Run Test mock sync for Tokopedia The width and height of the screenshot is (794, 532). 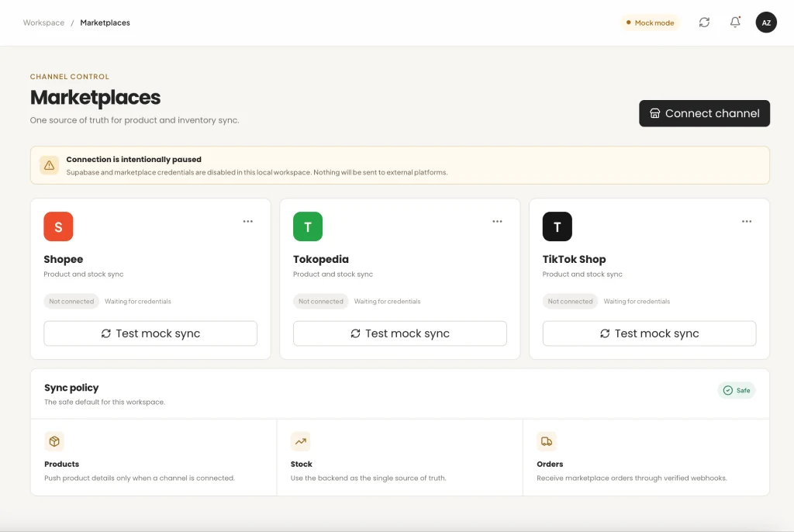coord(400,333)
